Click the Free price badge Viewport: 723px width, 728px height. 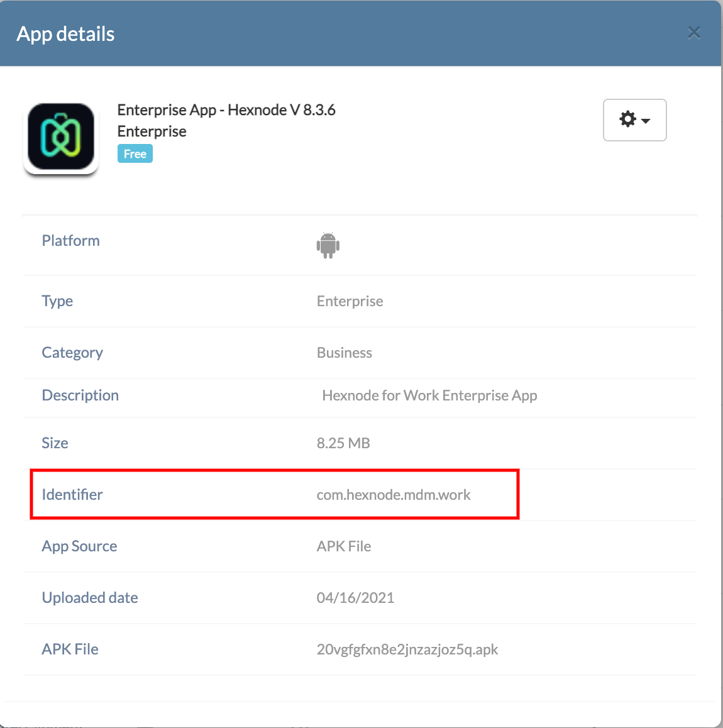[135, 153]
